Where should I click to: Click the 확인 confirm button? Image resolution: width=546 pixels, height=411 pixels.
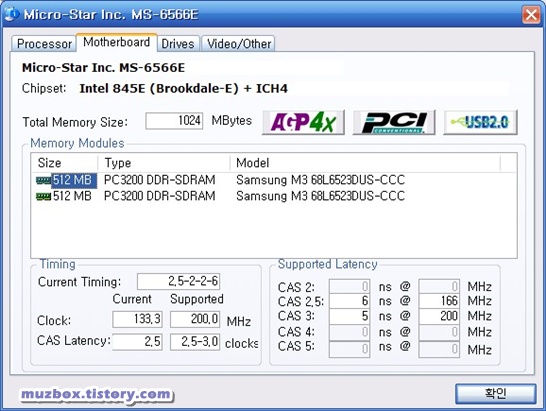click(496, 394)
